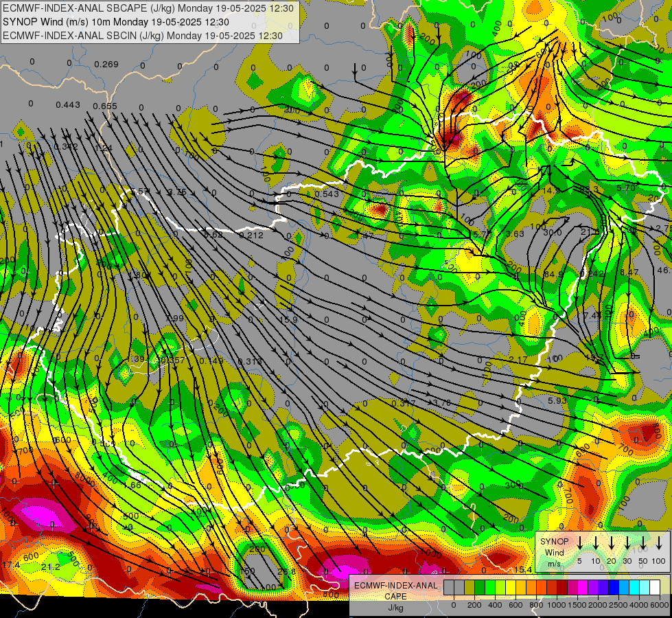Click the 30 m/s wind arrow in legend
Image resolution: width=672 pixels, height=618 pixels.
[627, 543]
